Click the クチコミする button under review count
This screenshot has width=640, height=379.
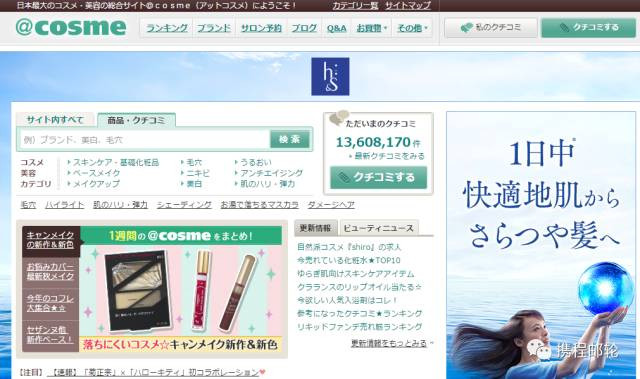[x=378, y=177]
